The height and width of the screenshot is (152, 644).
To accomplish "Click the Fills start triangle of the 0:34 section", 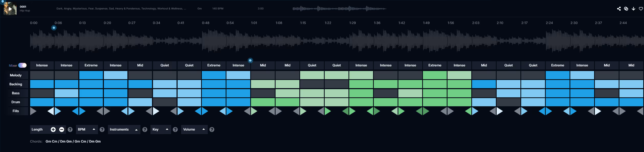I will [156, 111].
